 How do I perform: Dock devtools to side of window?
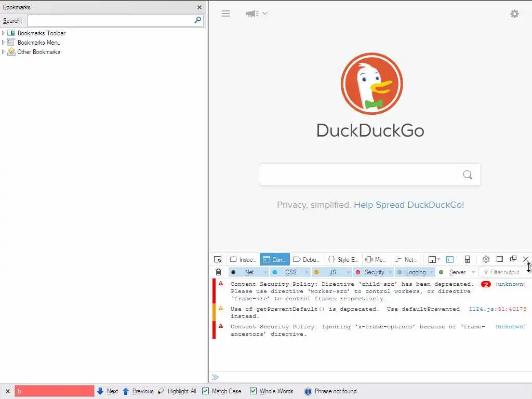[x=500, y=259]
